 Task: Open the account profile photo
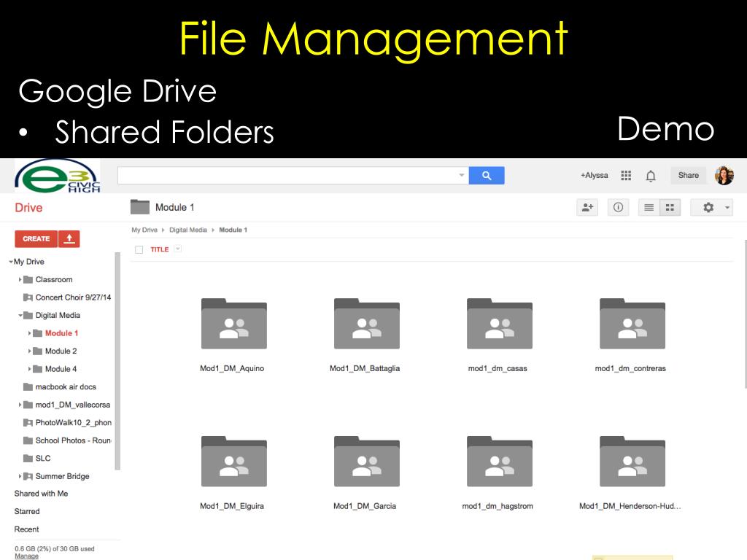coord(724,175)
